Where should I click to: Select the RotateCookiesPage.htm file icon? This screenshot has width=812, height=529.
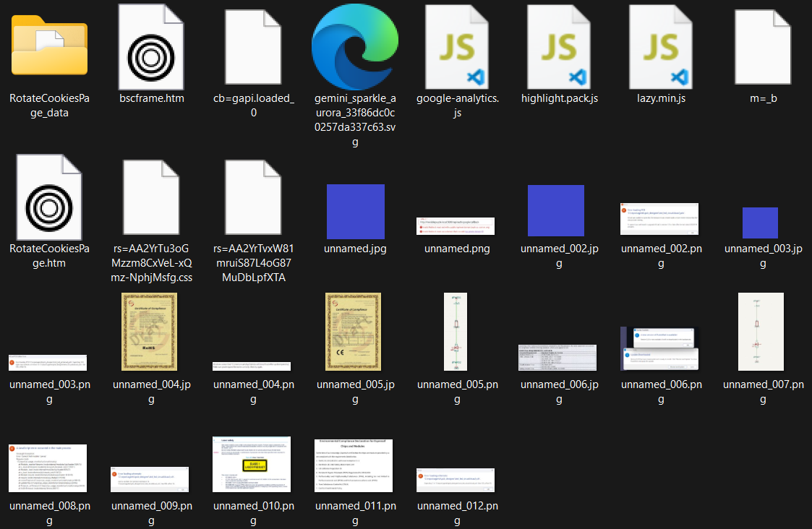[x=49, y=197]
